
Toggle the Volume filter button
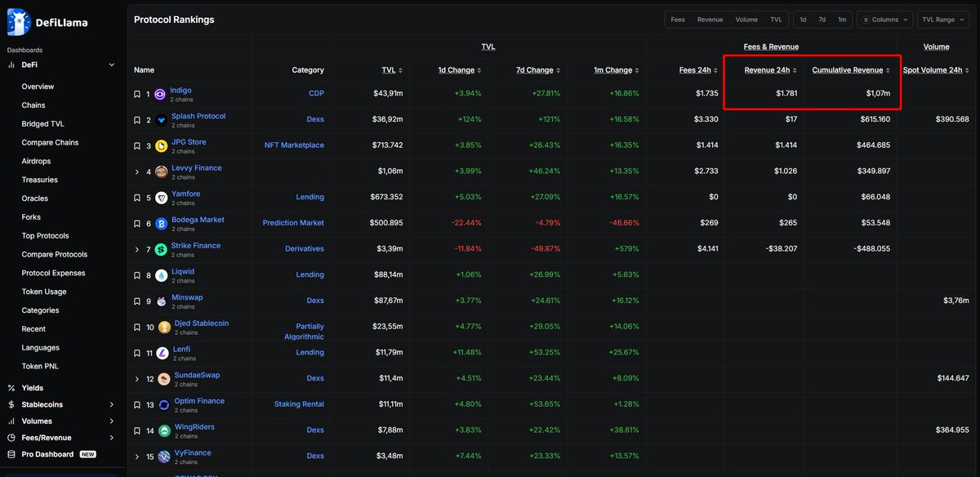point(746,20)
